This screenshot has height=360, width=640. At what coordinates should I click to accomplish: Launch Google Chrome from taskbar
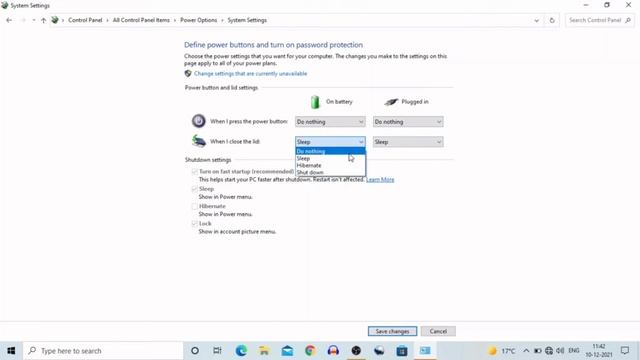[x=310, y=351]
